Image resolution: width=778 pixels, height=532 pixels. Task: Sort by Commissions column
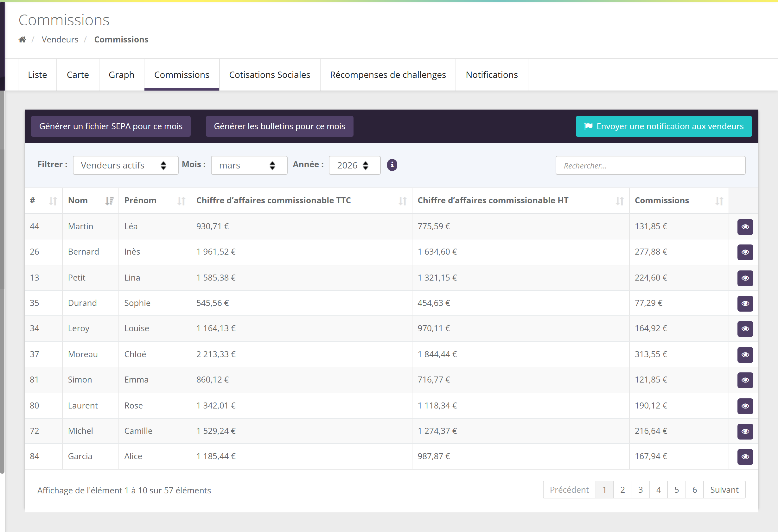pyautogui.click(x=679, y=200)
